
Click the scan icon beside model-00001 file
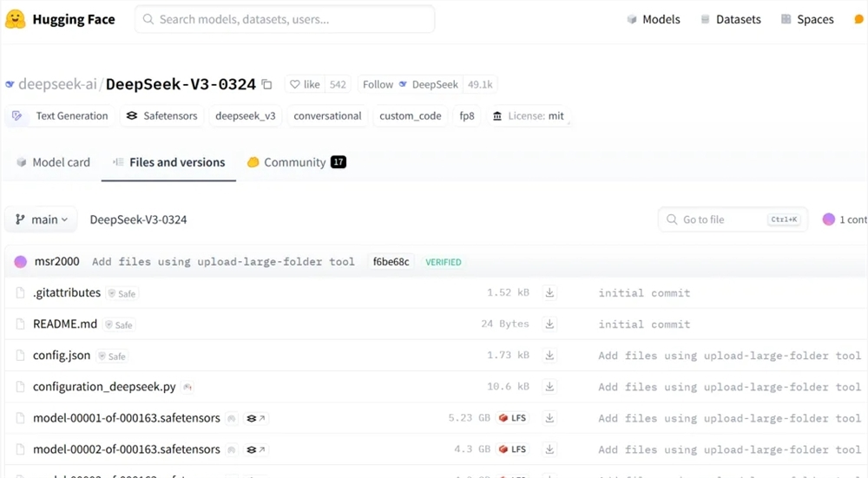[232, 419]
